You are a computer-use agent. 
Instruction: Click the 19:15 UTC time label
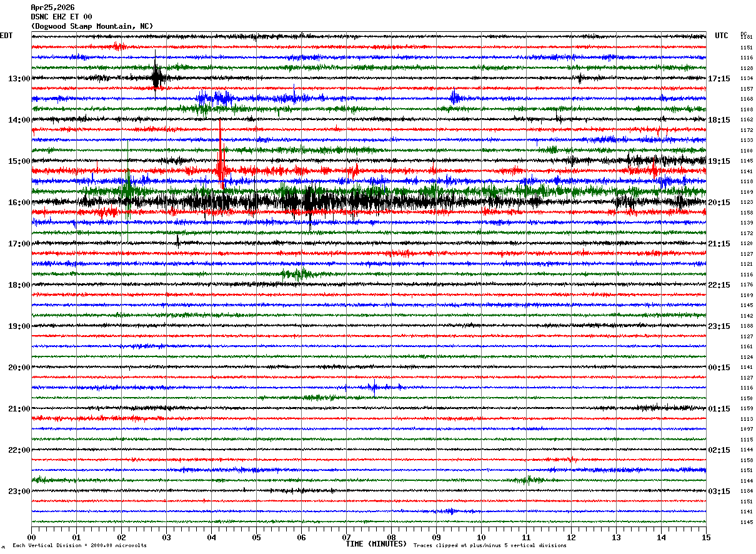[719, 161]
